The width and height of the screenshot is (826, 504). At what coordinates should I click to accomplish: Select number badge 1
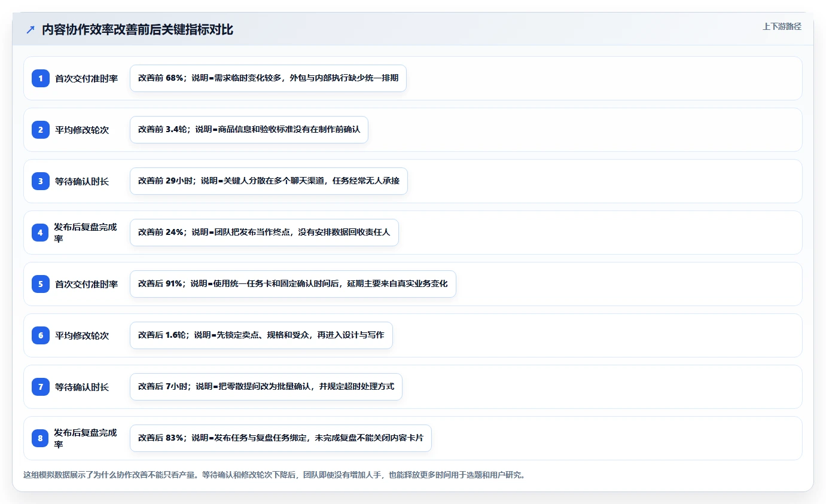pos(41,78)
